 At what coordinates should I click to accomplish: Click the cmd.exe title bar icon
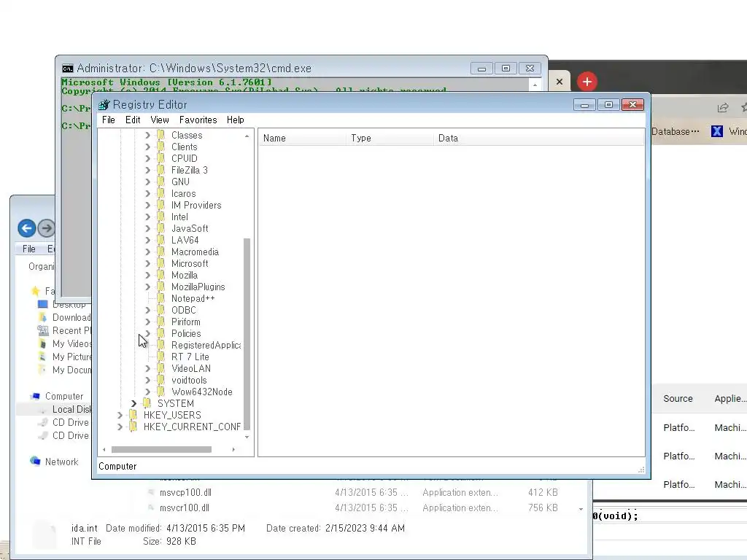pos(68,68)
